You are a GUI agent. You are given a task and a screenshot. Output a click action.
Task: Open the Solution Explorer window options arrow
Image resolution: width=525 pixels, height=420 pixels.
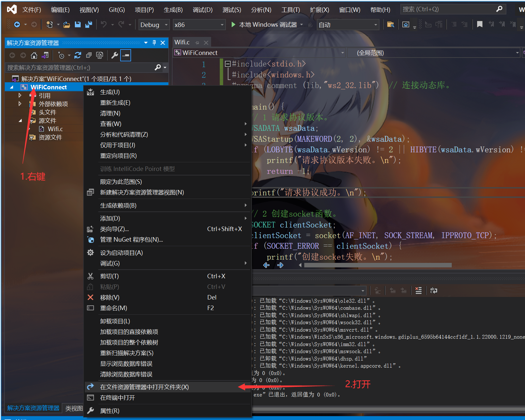click(x=146, y=43)
